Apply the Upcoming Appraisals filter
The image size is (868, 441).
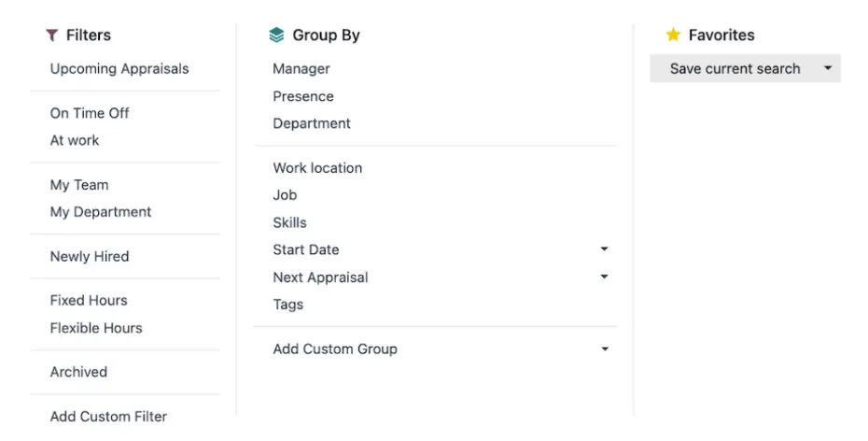[x=119, y=69]
